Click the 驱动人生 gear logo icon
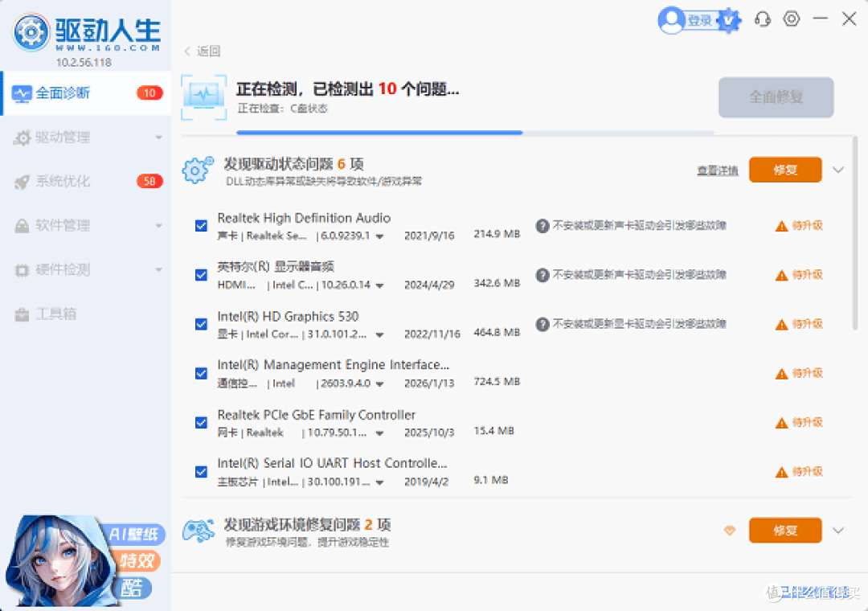 [x=31, y=31]
